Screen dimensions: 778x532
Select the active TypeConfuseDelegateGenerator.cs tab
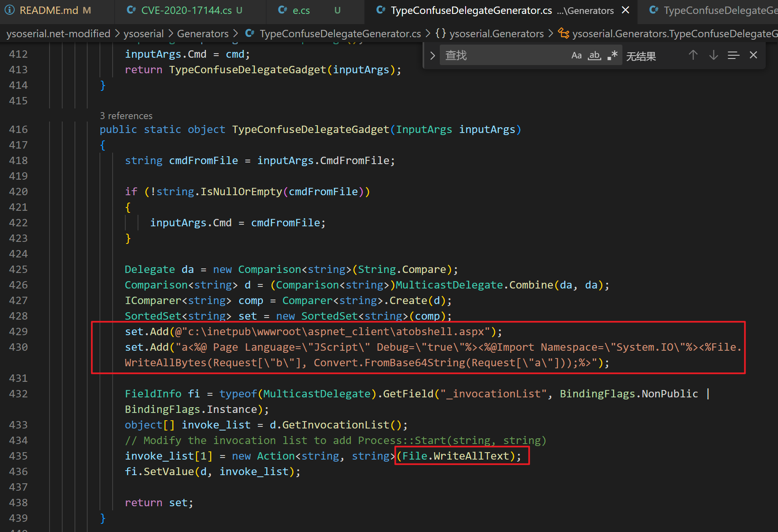click(501, 10)
